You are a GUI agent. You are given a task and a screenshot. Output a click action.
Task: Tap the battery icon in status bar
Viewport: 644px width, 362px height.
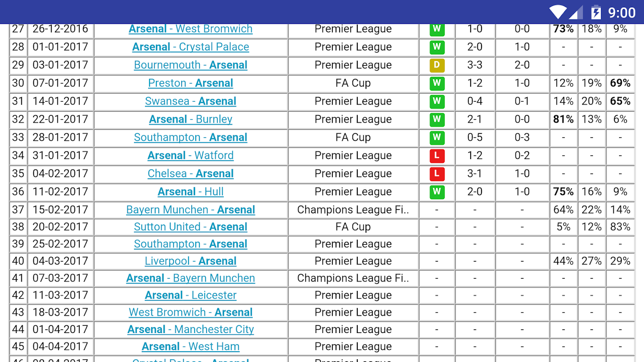click(x=596, y=12)
